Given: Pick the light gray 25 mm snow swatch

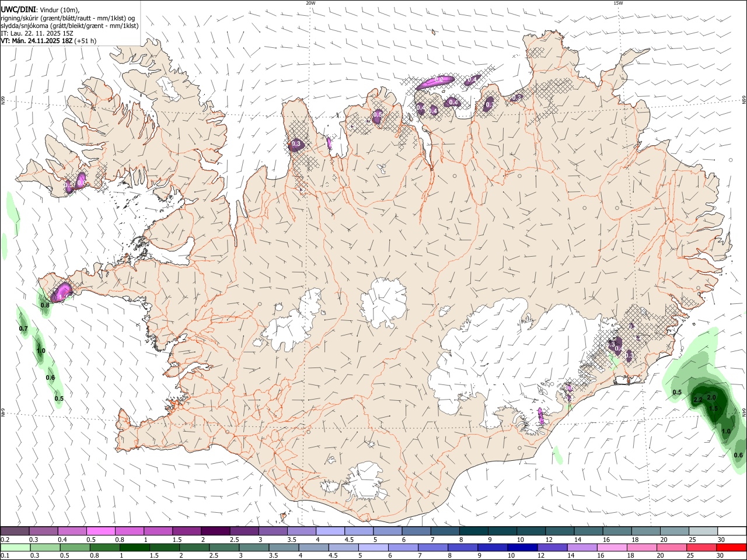Looking at the screenshot, I should tap(703, 531).
